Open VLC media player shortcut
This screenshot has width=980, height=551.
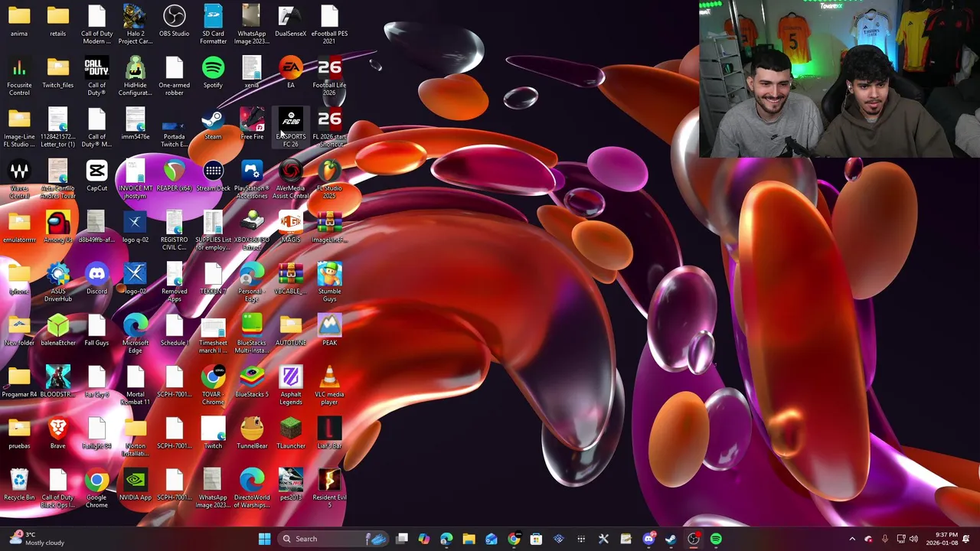pyautogui.click(x=329, y=386)
